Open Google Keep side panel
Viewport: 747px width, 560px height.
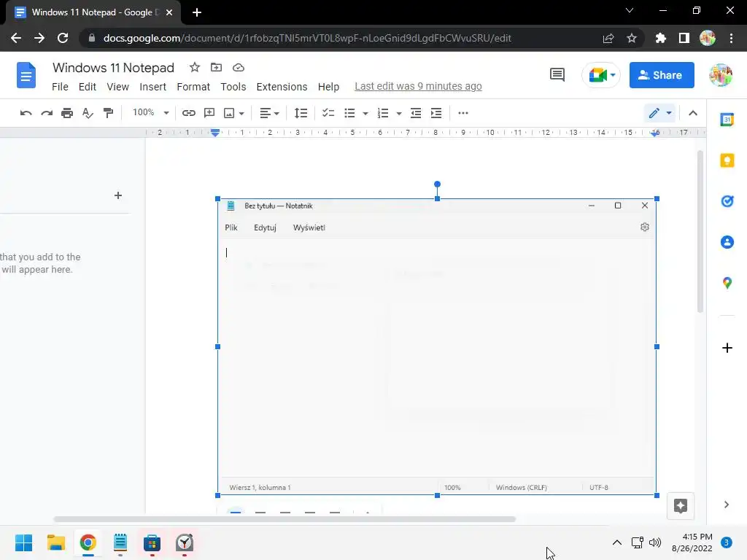pos(727,160)
